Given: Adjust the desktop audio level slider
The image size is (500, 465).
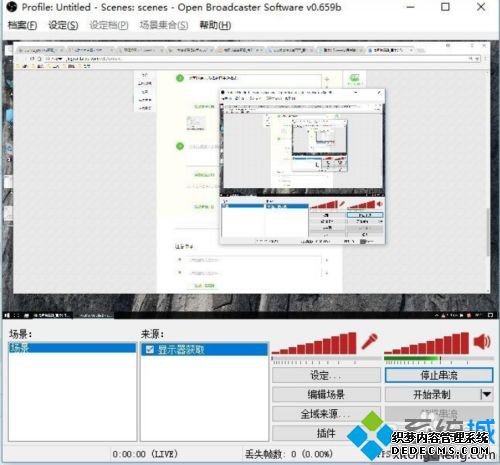Looking at the screenshot, I should 439,359.
